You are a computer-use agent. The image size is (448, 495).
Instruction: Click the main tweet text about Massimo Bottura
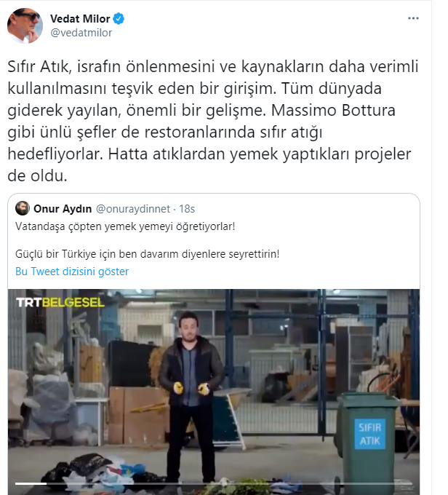pos(213,121)
